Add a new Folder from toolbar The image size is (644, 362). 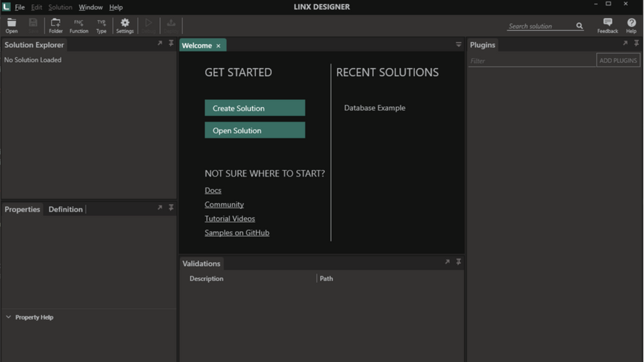tap(56, 25)
